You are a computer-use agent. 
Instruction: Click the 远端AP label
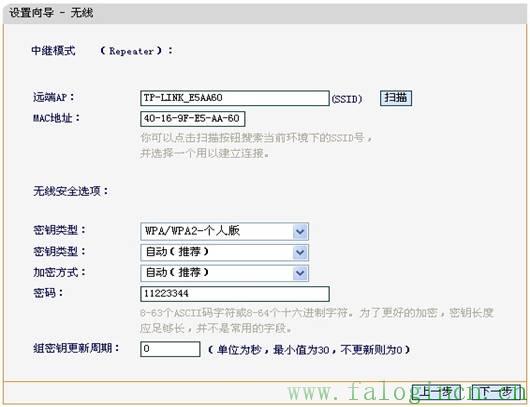[x=54, y=98]
